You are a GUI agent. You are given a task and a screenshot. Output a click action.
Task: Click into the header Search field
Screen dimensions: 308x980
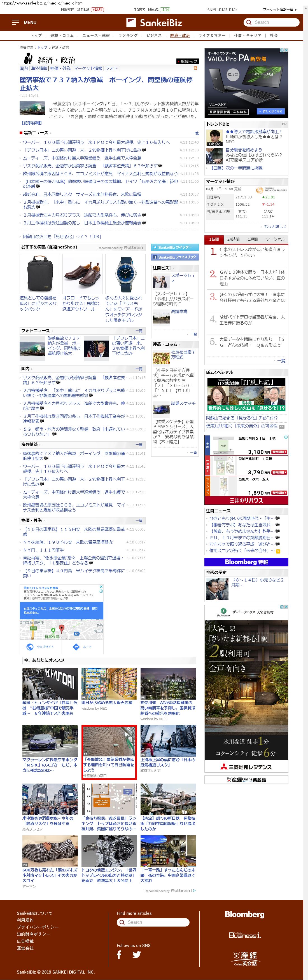tap(271, 22)
